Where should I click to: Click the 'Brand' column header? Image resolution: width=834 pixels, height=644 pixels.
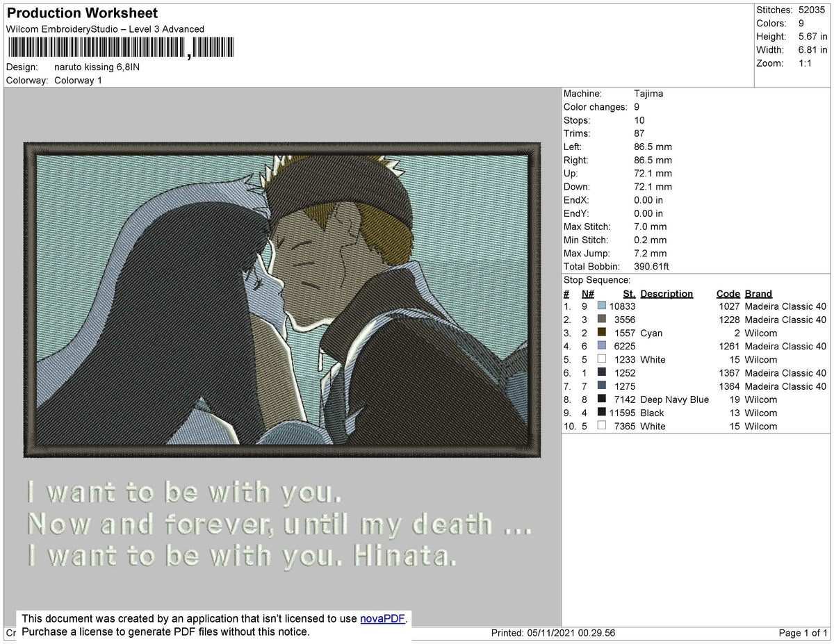click(x=758, y=294)
